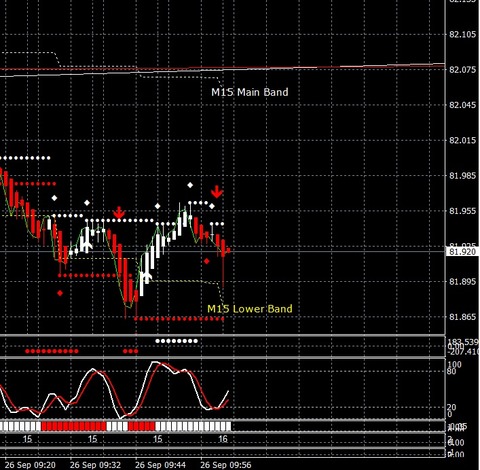The image size is (480, 470).
Task: Select the highlighted current price tag 81.920
Action: (x=463, y=252)
